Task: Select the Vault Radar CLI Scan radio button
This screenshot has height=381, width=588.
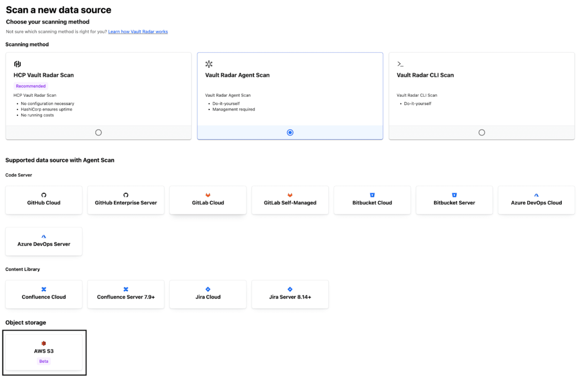Action: coord(482,132)
